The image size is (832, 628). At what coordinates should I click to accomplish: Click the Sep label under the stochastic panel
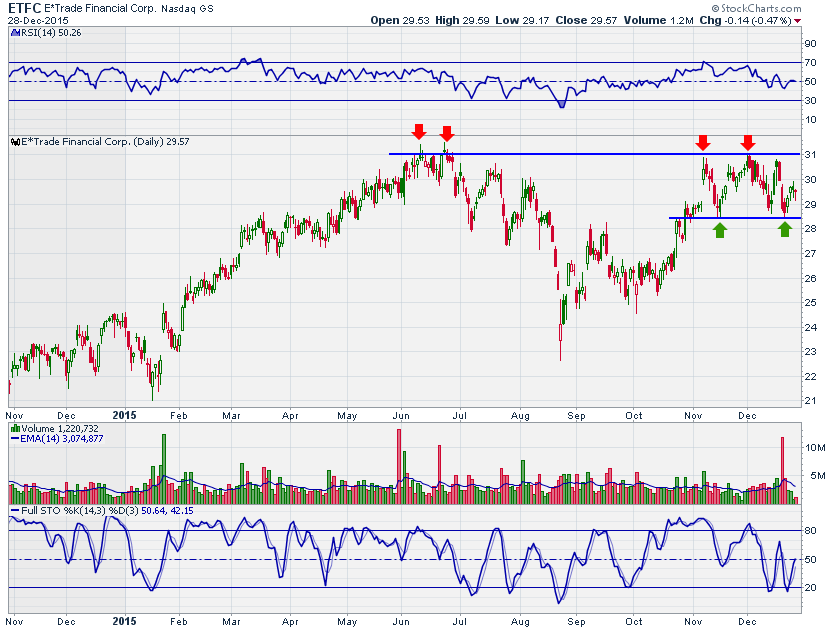[x=576, y=622]
